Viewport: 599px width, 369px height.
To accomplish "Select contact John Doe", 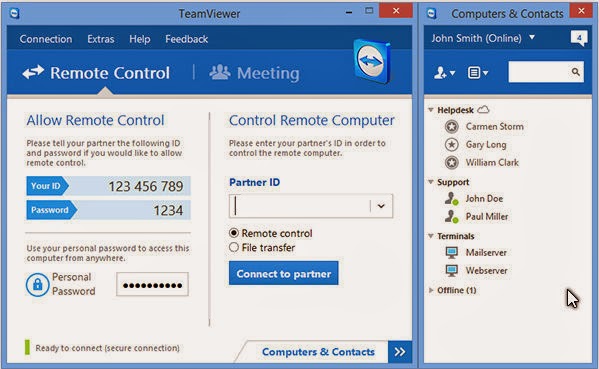I will (484, 199).
